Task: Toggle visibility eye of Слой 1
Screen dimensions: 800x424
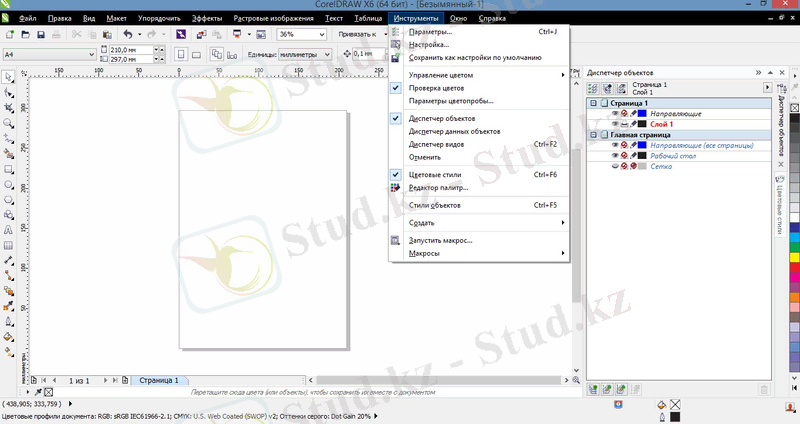Action: tap(615, 124)
